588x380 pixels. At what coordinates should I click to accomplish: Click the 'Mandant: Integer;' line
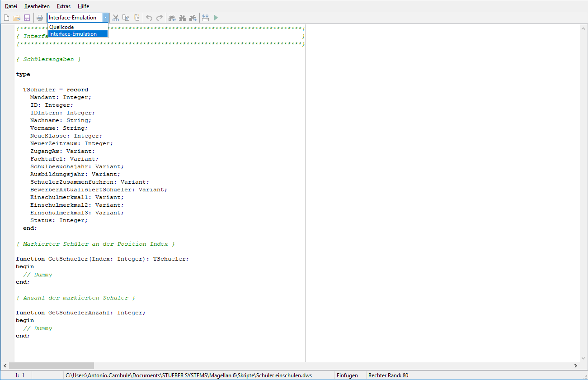point(61,97)
